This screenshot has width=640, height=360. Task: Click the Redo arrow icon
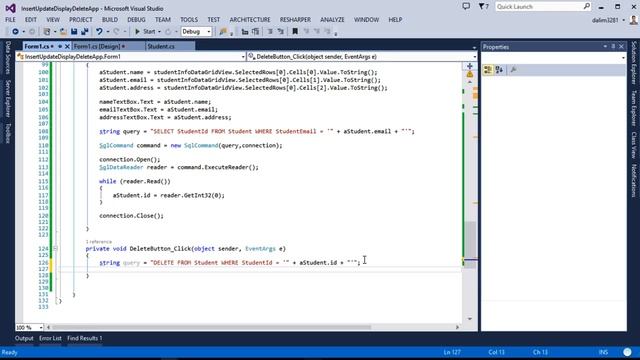tap(116, 31)
